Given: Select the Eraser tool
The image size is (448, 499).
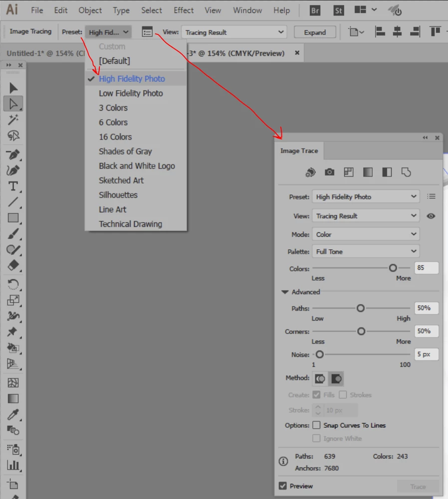Looking at the screenshot, I should pyautogui.click(x=13, y=265).
